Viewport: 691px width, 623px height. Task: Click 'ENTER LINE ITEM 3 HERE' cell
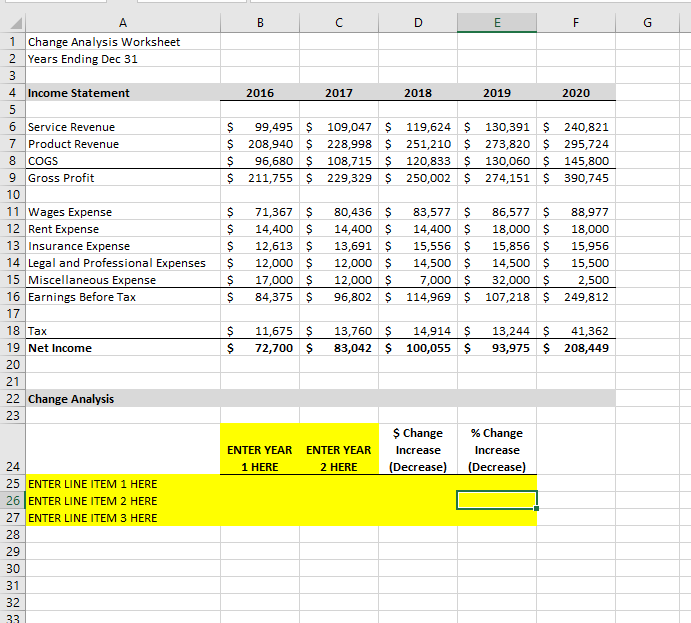(x=123, y=518)
